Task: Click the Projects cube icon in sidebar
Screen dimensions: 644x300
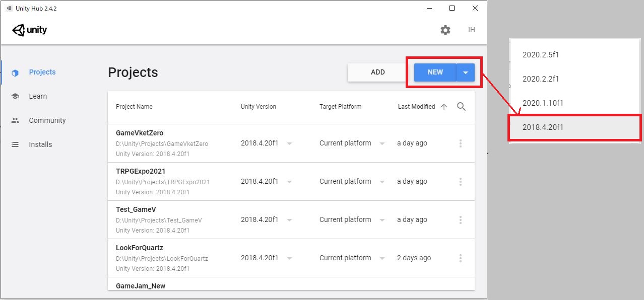Action: tap(15, 72)
